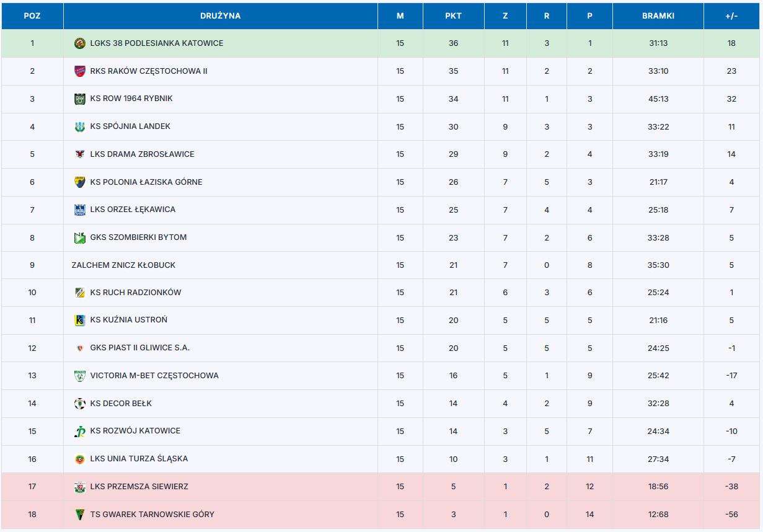Click the LGKS 38 Podlesianka Katowice crest icon

[79, 43]
